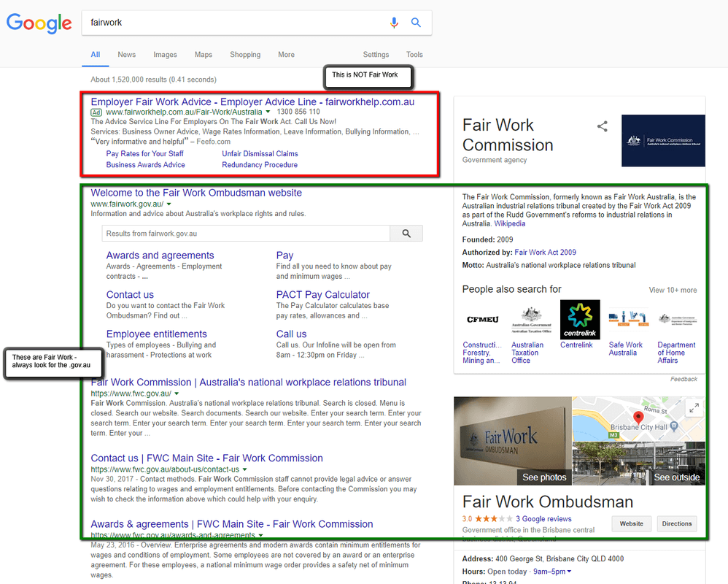
Task: Open the 3 Google reviews link
Action: [543, 519]
